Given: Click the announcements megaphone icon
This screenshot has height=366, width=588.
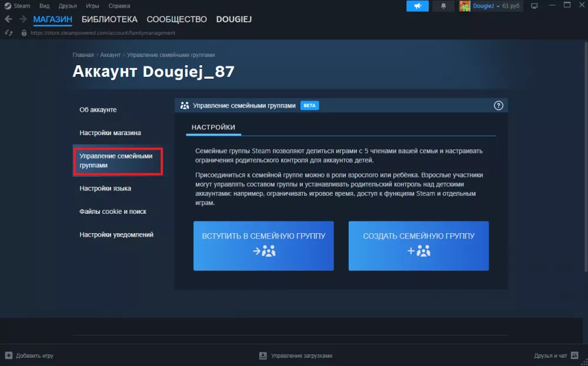Looking at the screenshot, I should point(417,6).
